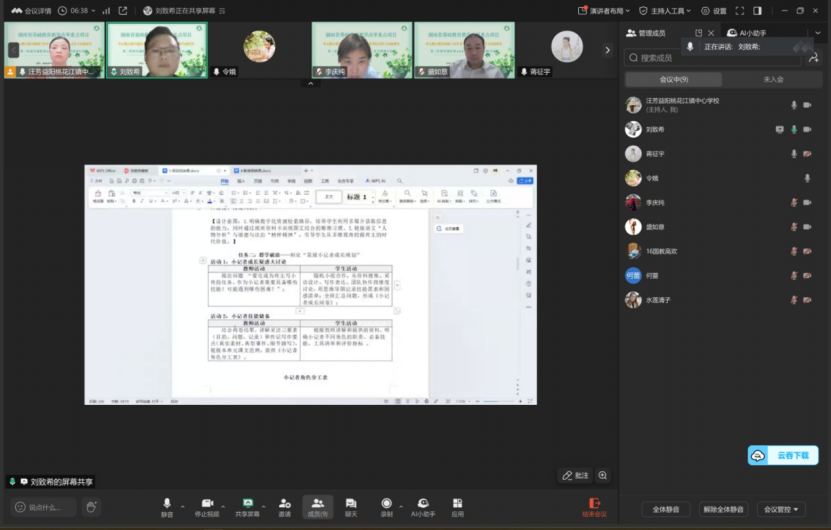This screenshot has height=530, width=831.
Task: Open the 会议管控 dropdown
Action: click(781, 509)
